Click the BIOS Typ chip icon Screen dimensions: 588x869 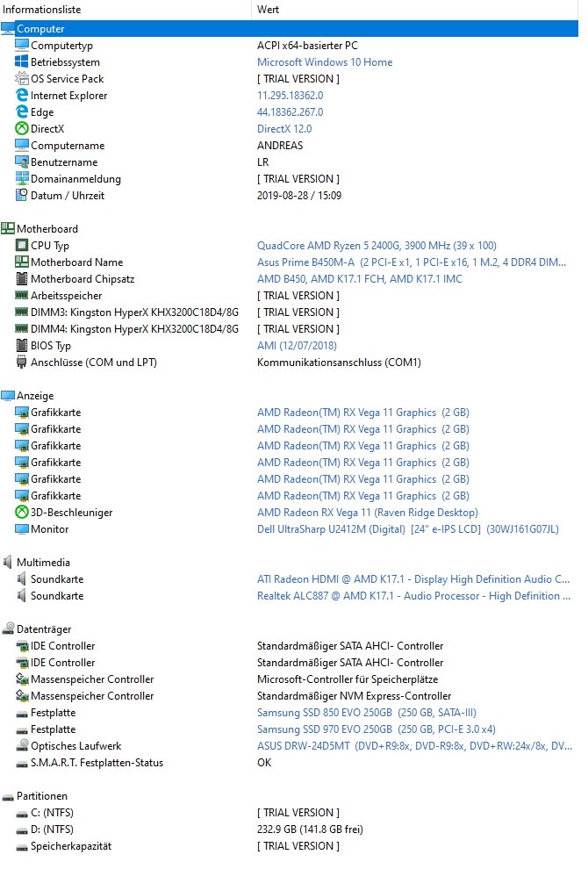[22, 345]
